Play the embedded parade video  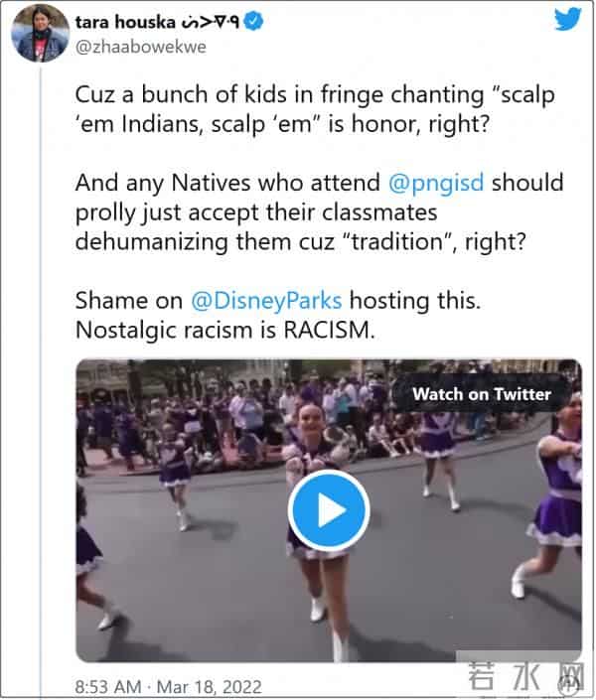tap(329, 510)
